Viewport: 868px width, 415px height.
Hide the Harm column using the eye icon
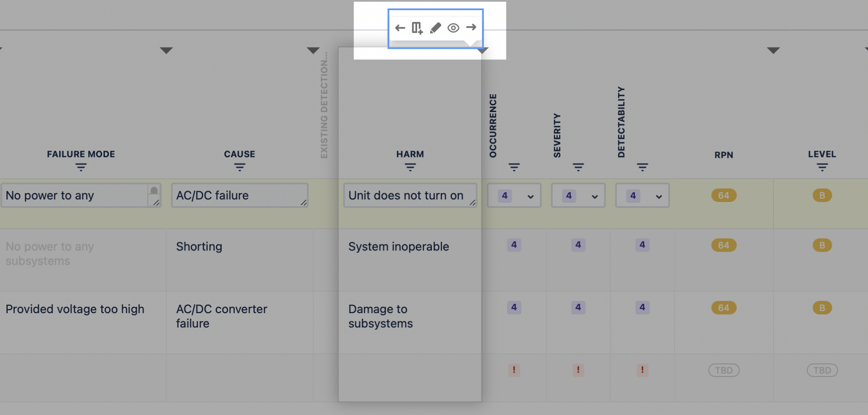point(453,28)
